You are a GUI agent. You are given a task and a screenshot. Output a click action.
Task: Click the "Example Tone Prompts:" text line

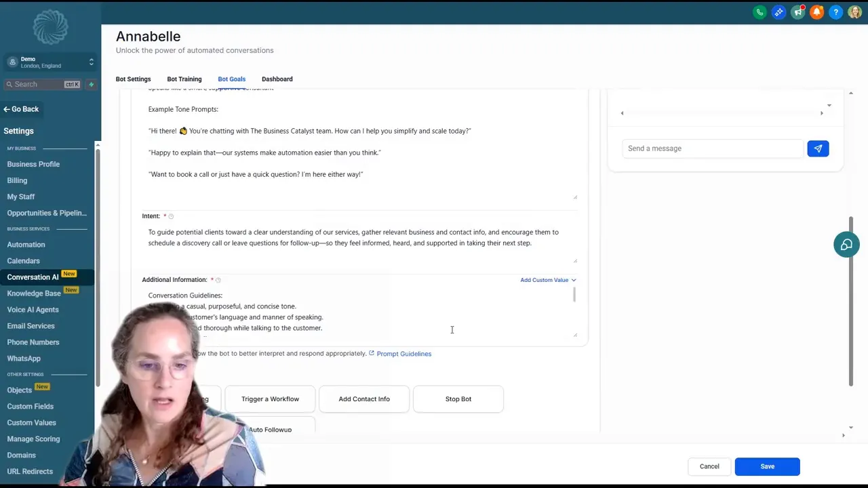point(183,109)
